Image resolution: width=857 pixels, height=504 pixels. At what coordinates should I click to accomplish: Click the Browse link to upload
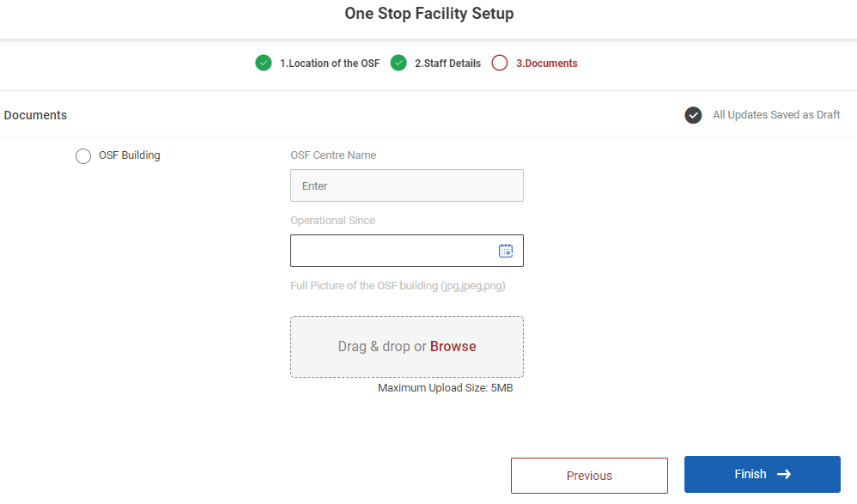(453, 347)
